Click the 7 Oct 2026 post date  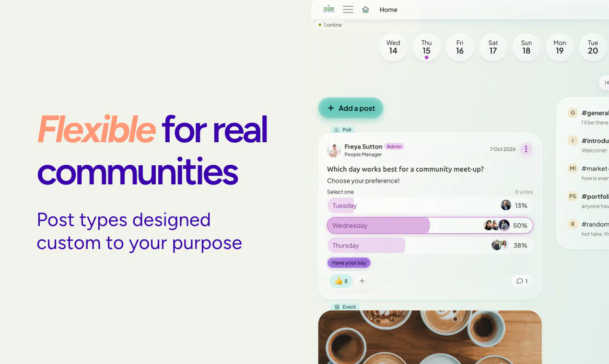[x=503, y=149]
